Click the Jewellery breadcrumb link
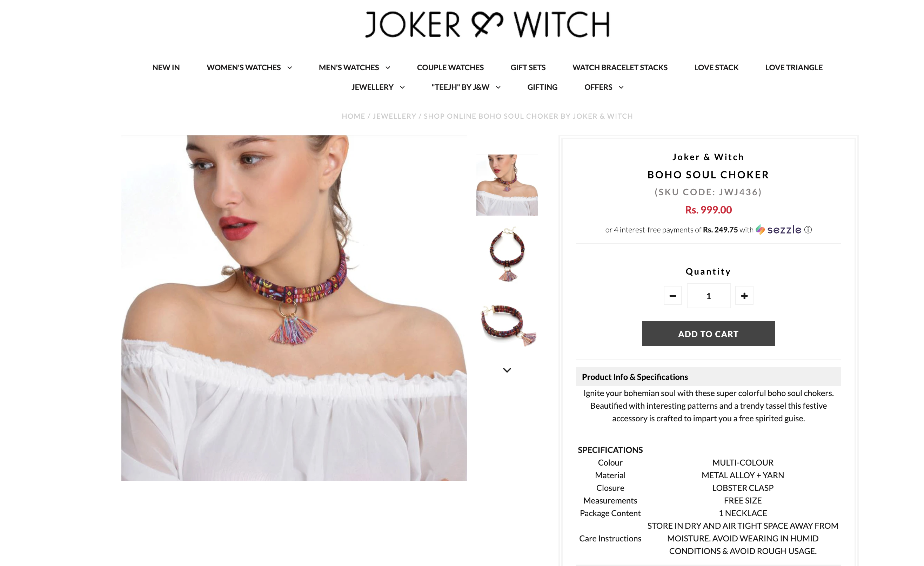The image size is (924, 566). pyautogui.click(x=395, y=116)
